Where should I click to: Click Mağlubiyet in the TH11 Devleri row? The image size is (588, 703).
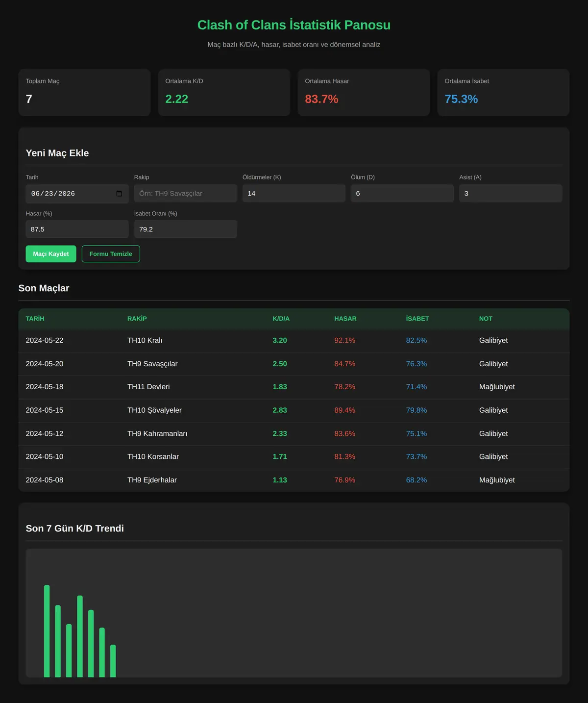click(x=497, y=387)
